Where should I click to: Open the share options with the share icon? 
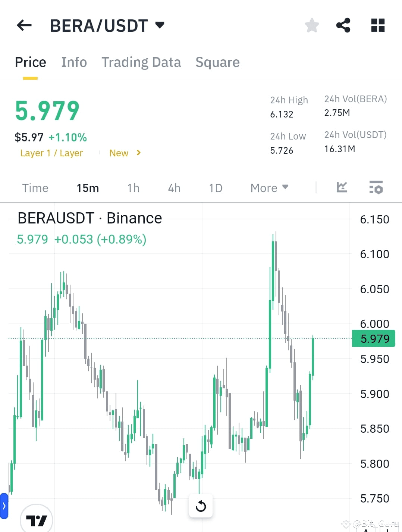pos(343,25)
